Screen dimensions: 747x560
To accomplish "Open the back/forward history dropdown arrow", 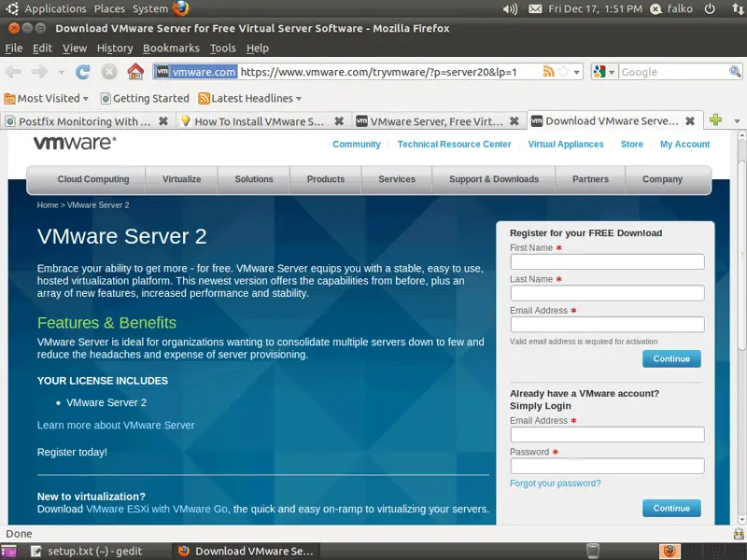I will [x=62, y=73].
